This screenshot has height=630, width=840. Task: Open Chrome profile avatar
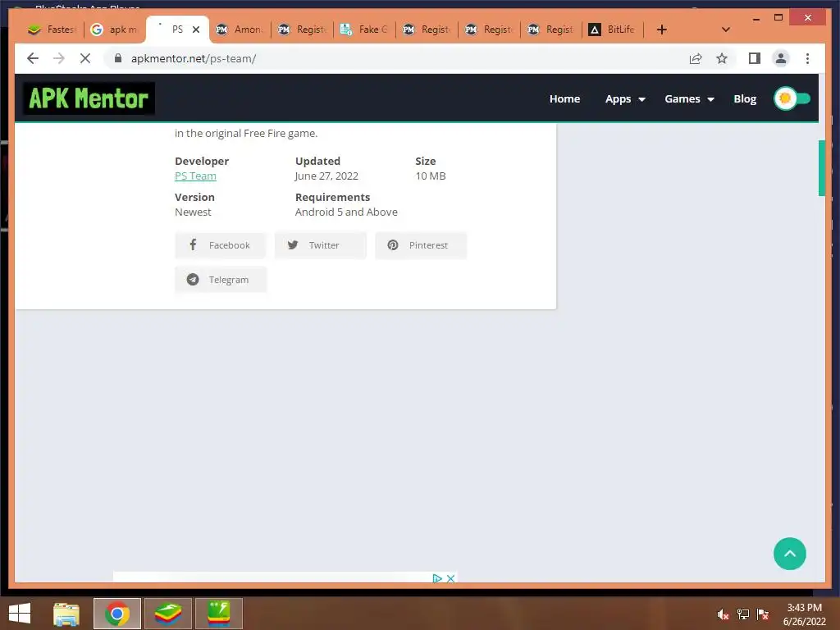click(781, 58)
